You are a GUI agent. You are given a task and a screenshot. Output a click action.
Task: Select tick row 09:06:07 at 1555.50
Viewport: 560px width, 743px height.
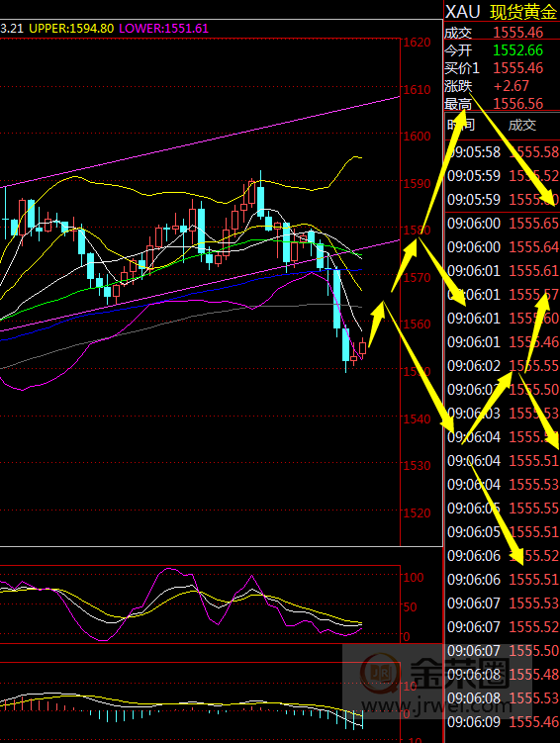point(503,651)
